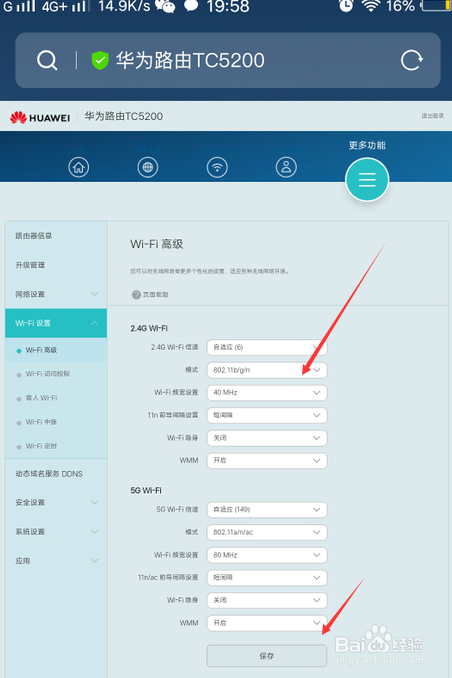Click the 5G Wi-Fi section heading
This screenshot has height=678, width=452.
146,491
